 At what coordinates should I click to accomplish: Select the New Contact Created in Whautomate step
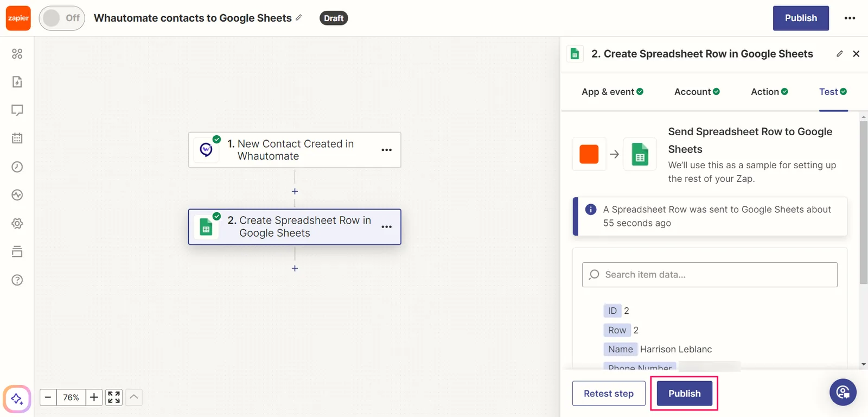(295, 150)
